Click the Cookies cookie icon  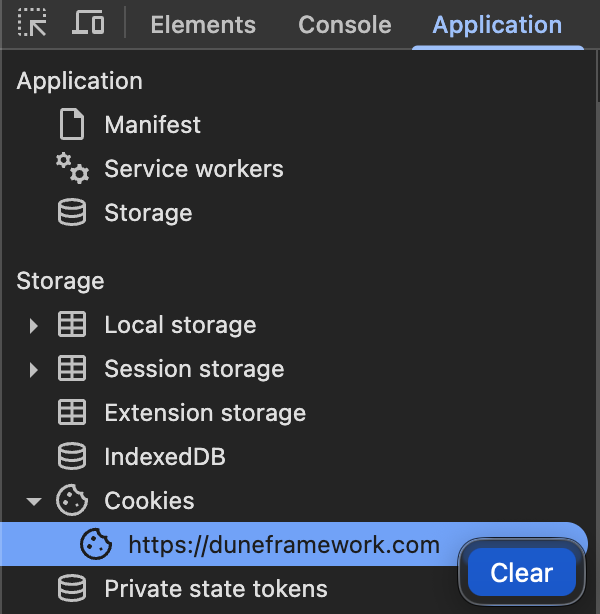click(72, 501)
